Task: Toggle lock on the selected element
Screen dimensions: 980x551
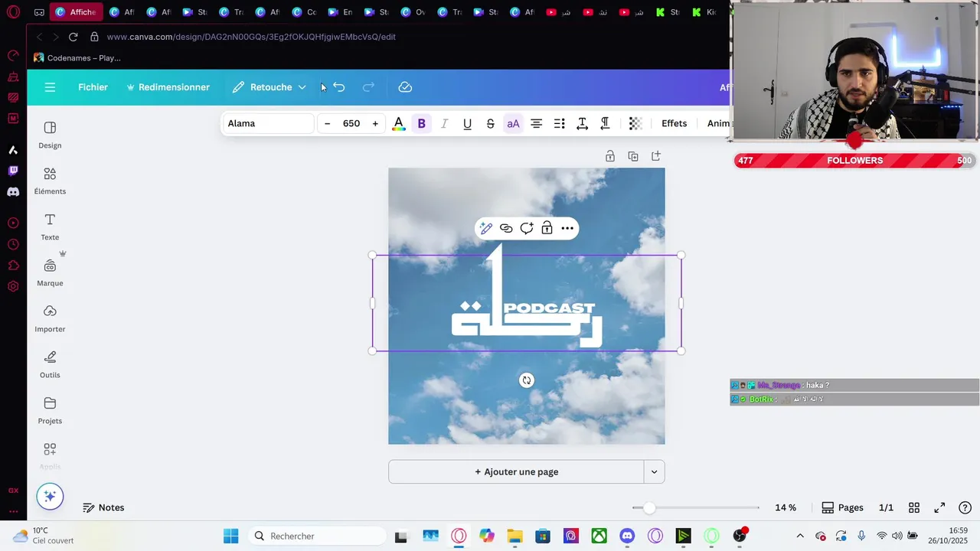Action: coord(547,228)
